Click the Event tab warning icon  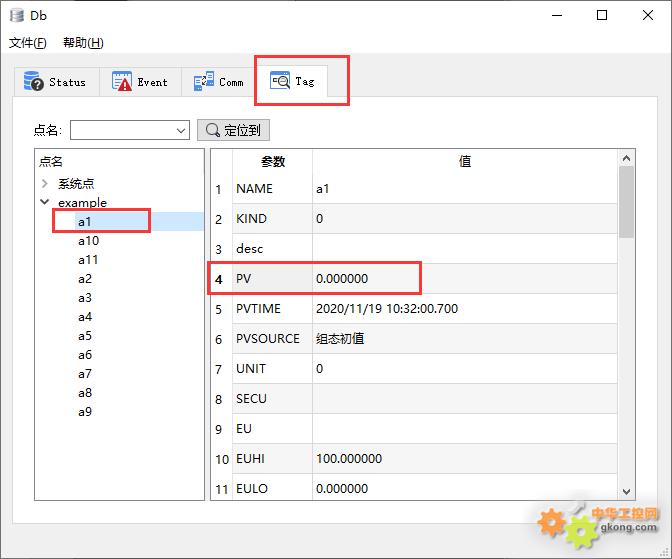pos(122,81)
